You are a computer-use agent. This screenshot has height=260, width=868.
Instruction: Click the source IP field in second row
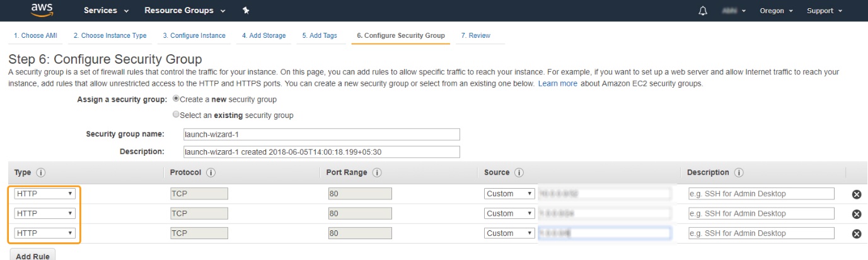tap(603, 213)
